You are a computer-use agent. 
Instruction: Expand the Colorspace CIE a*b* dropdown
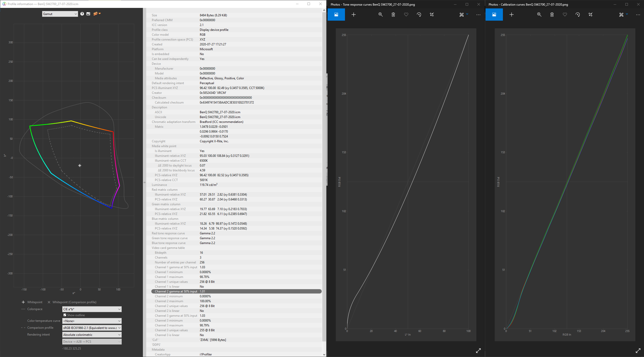[x=92, y=309]
